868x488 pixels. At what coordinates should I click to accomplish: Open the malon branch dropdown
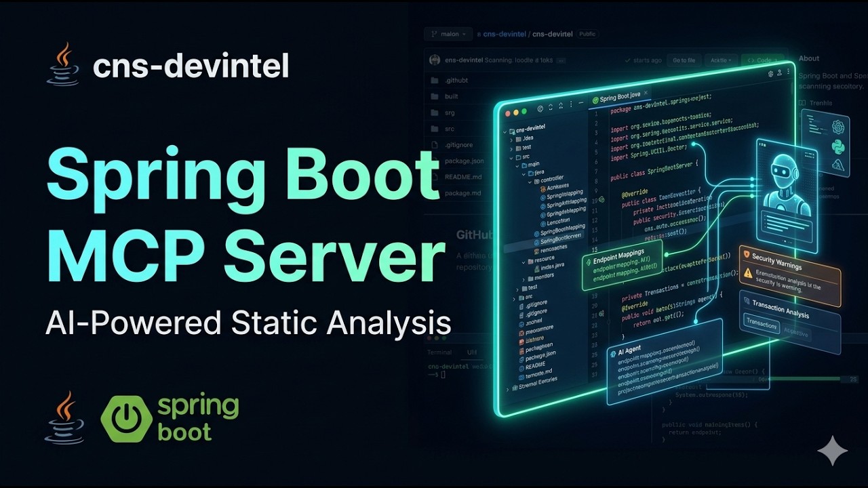(448, 34)
